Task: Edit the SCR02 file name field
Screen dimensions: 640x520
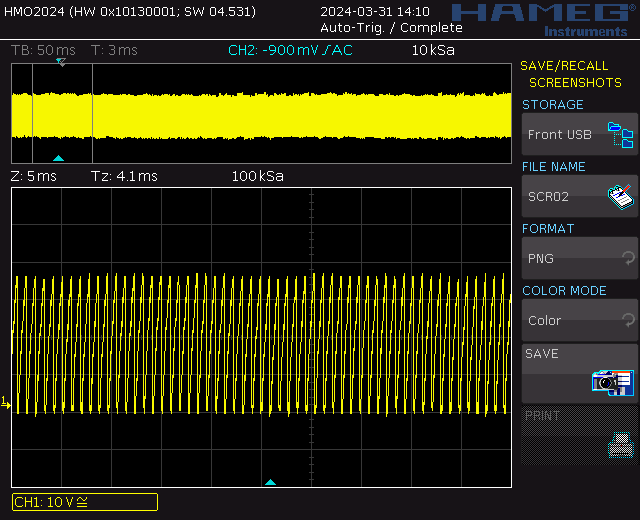Action: click(580, 196)
